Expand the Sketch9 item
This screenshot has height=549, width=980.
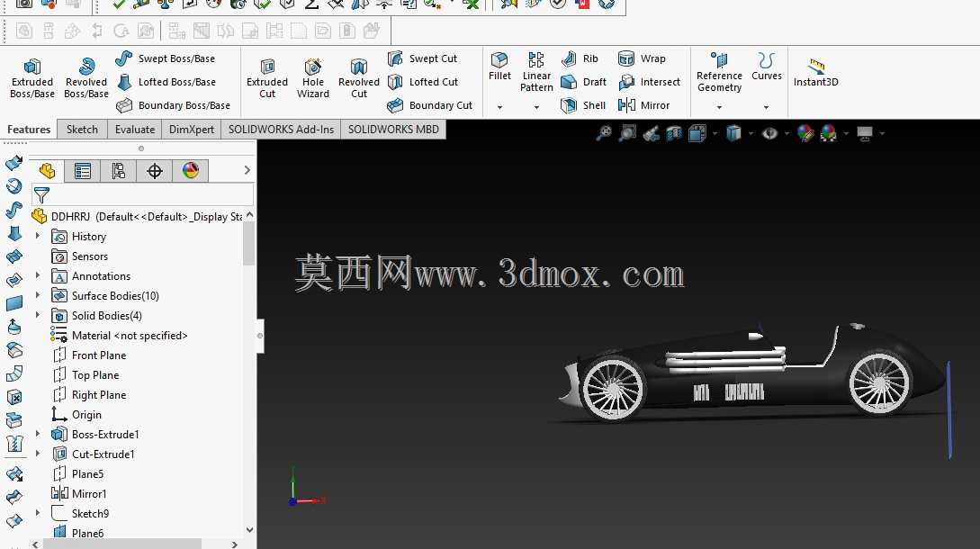click(38, 513)
